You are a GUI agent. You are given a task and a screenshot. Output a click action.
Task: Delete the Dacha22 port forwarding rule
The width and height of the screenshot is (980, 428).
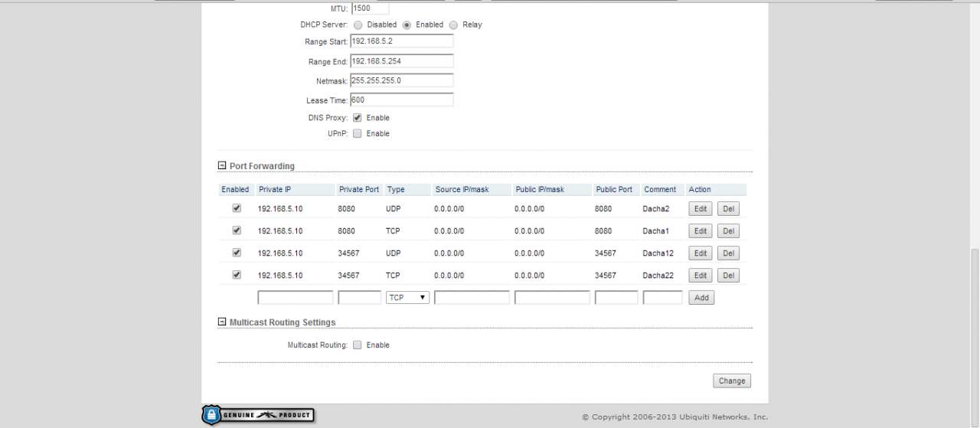click(728, 276)
